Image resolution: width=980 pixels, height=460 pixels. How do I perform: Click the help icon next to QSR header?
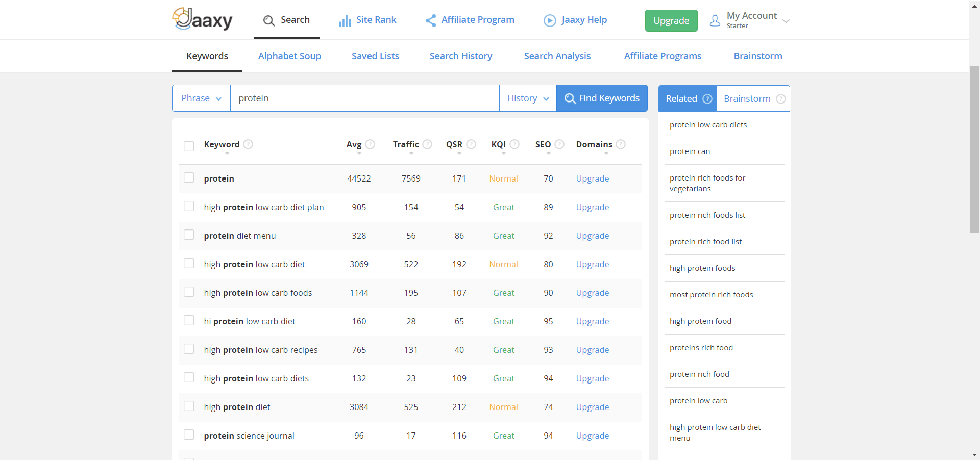coord(471,144)
